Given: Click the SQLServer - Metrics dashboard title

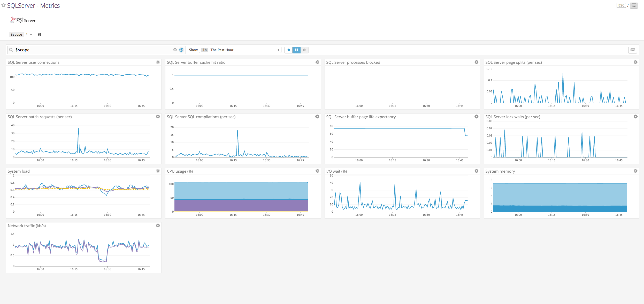Looking at the screenshot, I should (34, 5).
